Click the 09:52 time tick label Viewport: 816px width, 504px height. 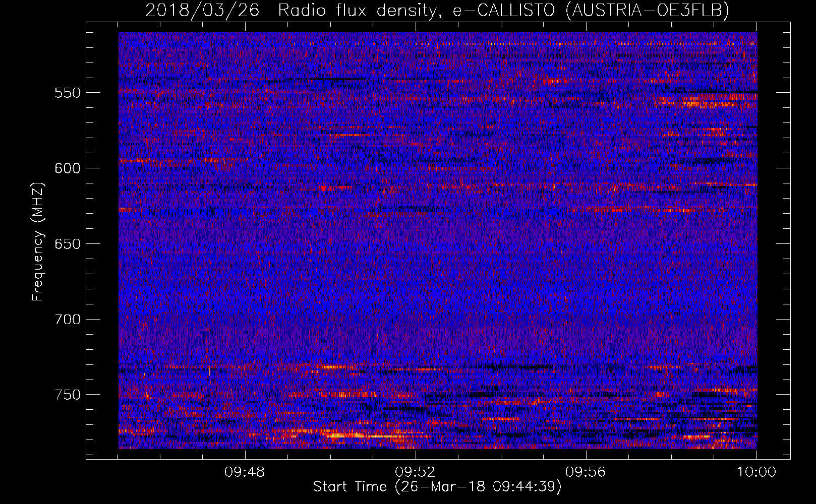point(416,472)
